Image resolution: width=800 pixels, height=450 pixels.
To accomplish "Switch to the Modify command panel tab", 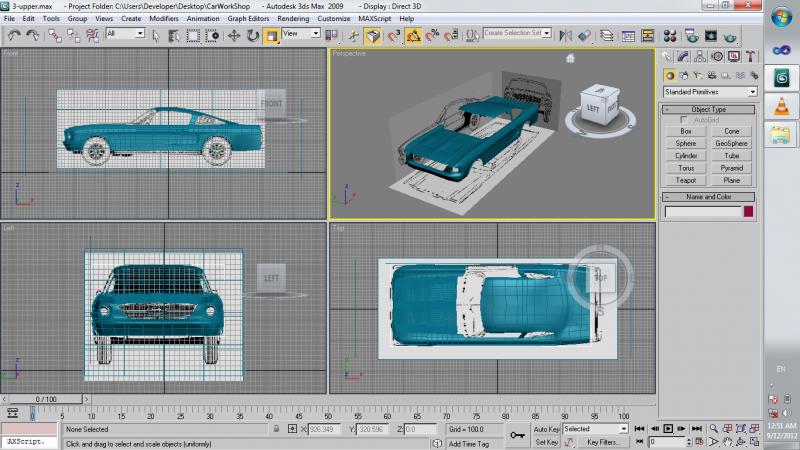I will pos(682,56).
